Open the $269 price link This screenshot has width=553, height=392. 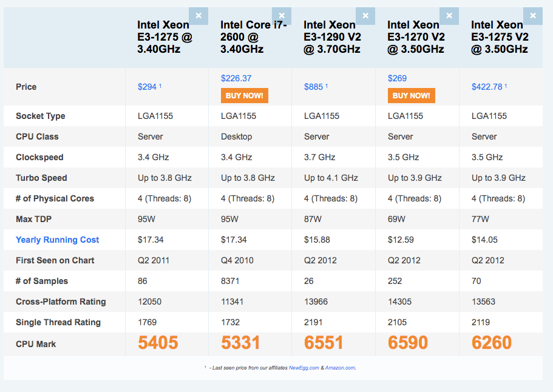click(397, 78)
